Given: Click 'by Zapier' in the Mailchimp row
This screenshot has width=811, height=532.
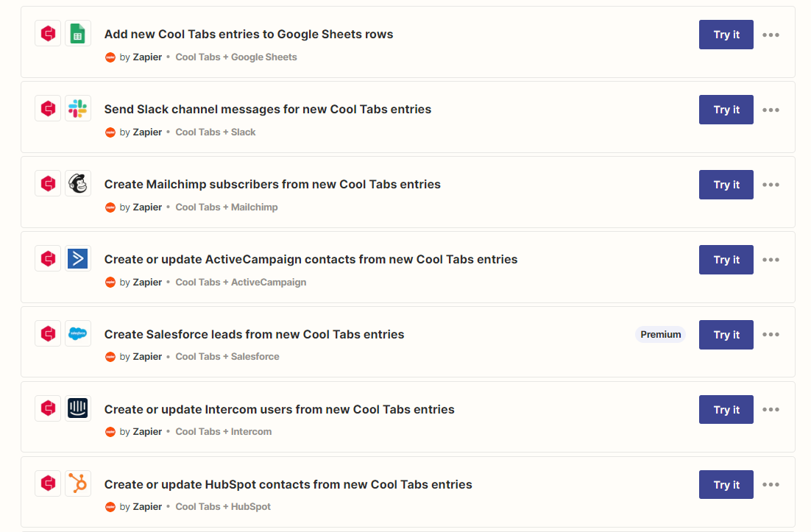Looking at the screenshot, I should click(x=141, y=207).
